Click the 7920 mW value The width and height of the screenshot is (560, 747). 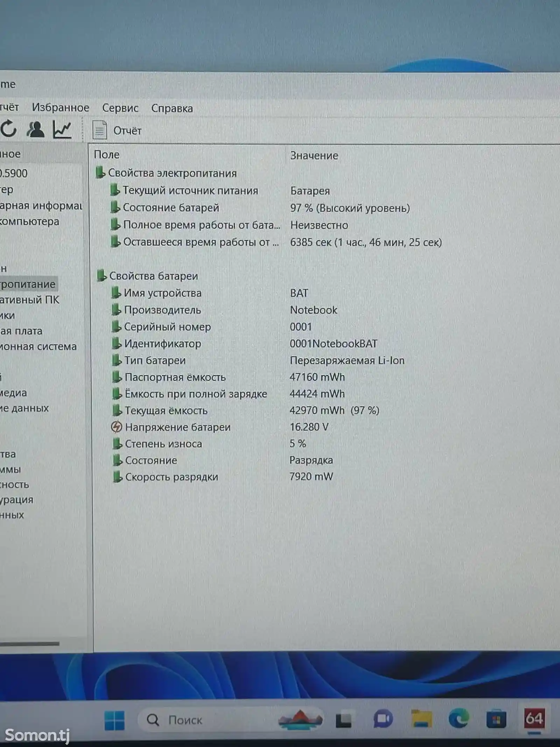311,476
